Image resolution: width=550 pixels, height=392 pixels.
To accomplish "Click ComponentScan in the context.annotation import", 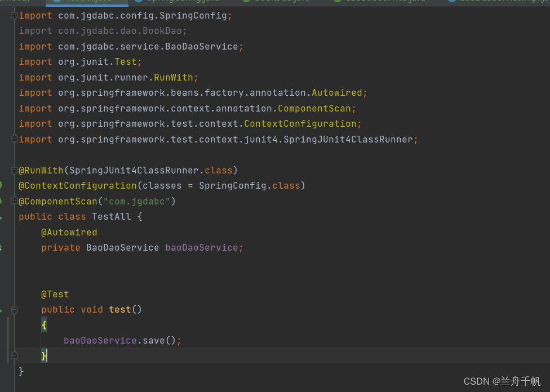I will 314,108.
